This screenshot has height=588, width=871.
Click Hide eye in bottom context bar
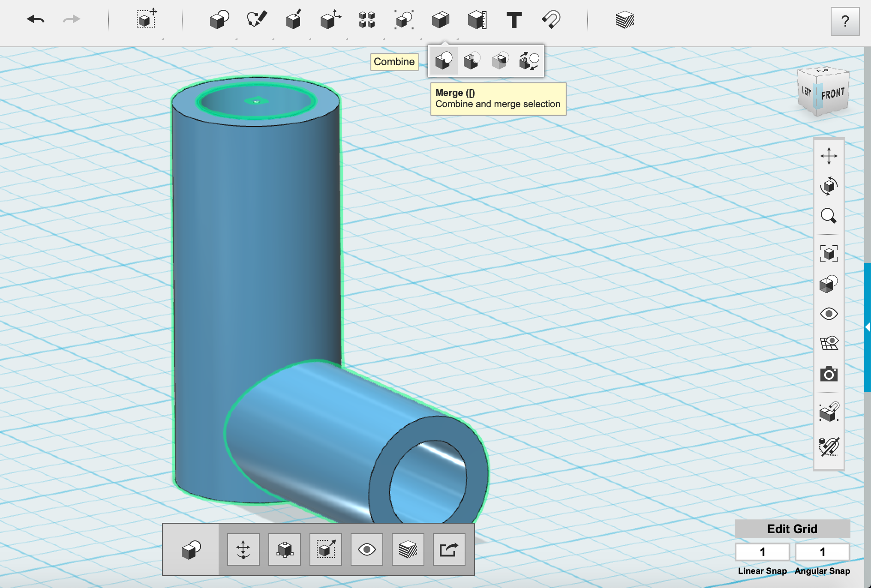(366, 549)
